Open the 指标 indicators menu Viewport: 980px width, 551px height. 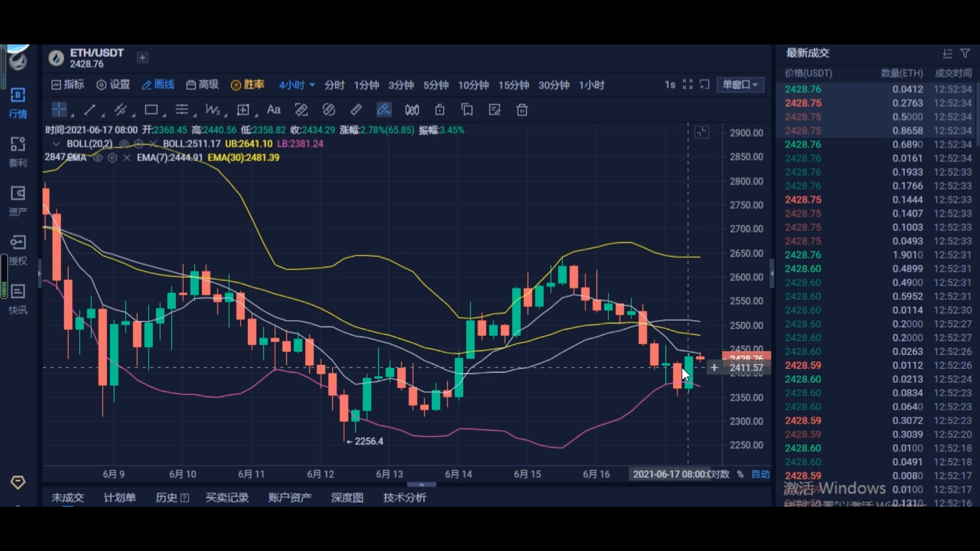coord(68,85)
